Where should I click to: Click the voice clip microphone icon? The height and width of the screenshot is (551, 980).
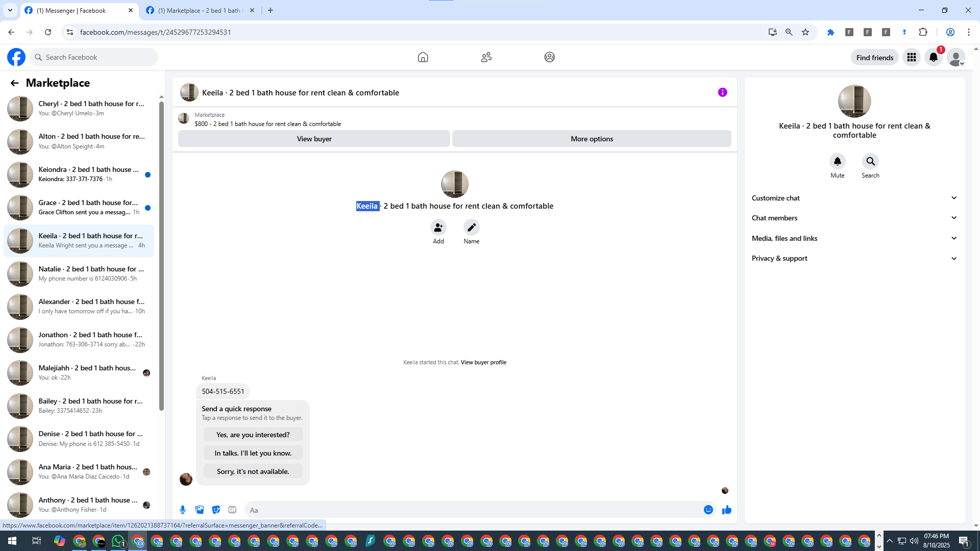pos(183,510)
